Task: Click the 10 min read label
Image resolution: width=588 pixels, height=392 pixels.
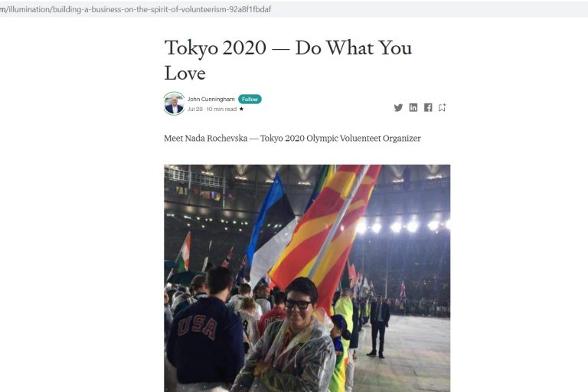Action: click(x=221, y=109)
